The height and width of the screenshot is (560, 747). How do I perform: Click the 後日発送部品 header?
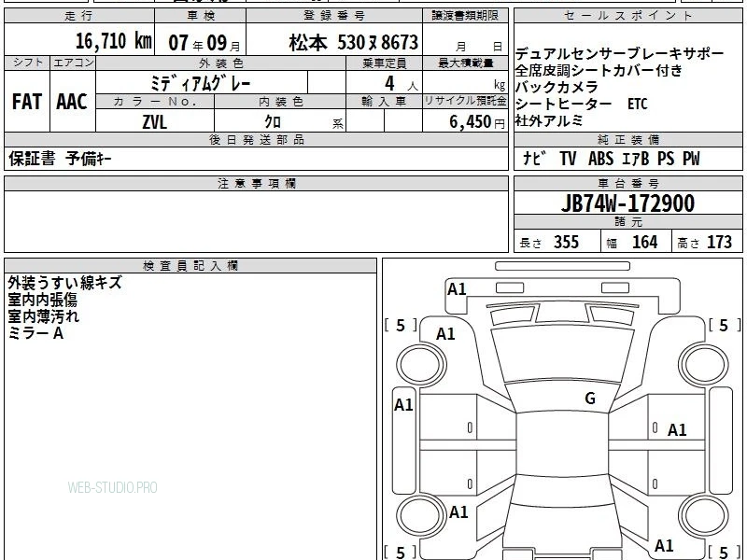256,139
